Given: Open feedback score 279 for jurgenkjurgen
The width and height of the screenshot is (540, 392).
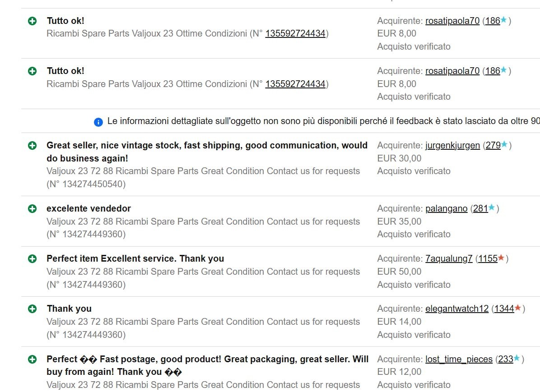Looking at the screenshot, I should pyautogui.click(x=493, y=146).
